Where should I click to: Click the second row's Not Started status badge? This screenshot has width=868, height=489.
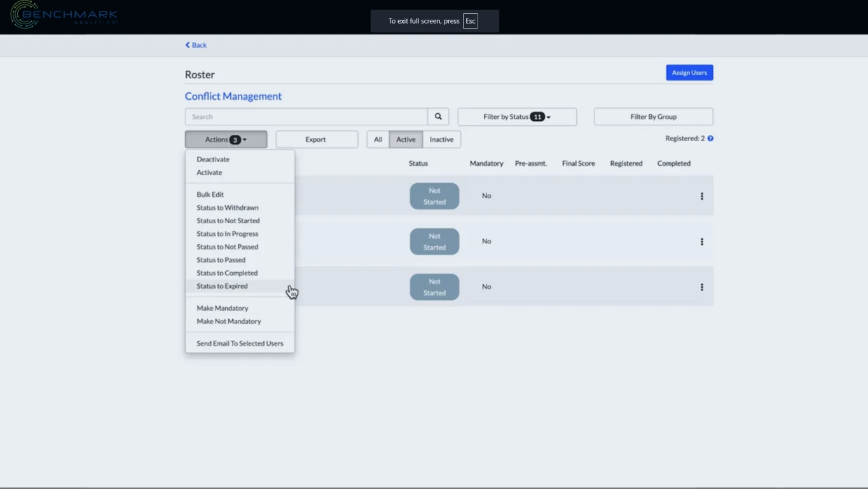click(x=434, y=242)
